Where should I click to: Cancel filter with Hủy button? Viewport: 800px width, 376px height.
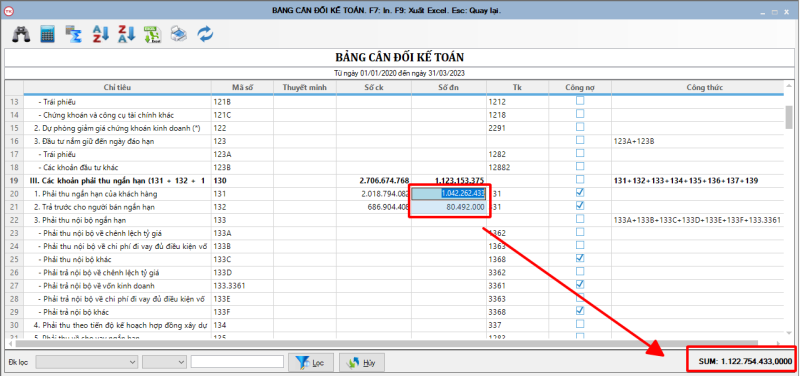(x=361, y=363)
